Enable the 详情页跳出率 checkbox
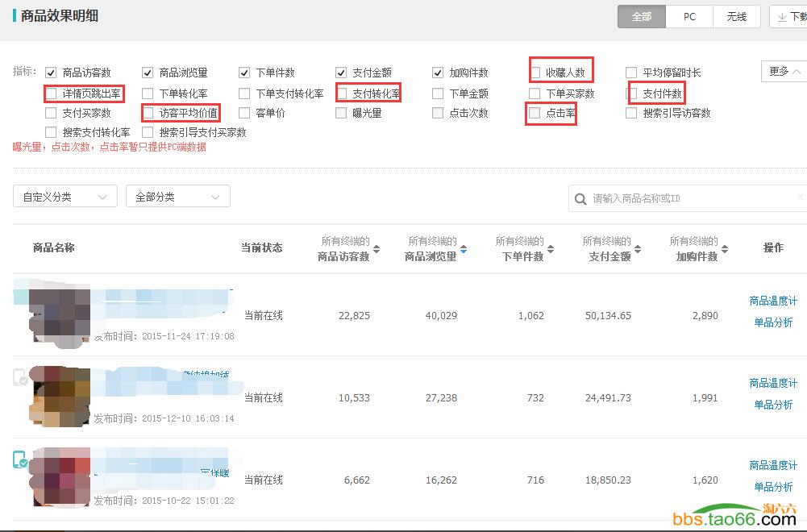Screen dimensions: 807x532 pyautogui.click(x=51, y=94)
